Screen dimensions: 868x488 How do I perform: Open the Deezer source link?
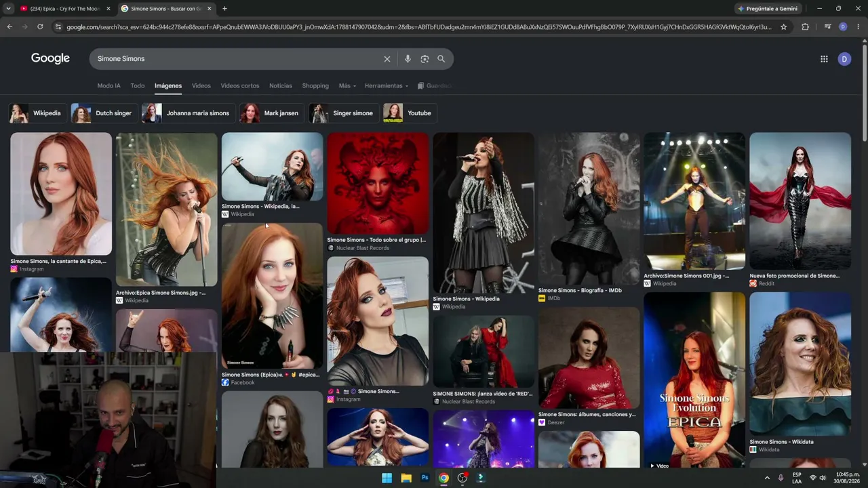(551, 422)
